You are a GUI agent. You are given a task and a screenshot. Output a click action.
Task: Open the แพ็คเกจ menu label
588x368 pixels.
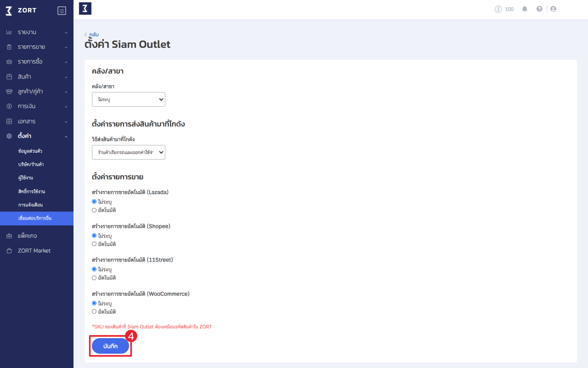27,236
